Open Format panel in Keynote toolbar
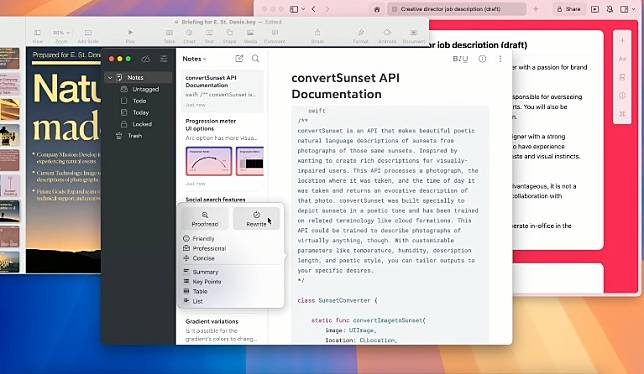 (x=361, y=36)
